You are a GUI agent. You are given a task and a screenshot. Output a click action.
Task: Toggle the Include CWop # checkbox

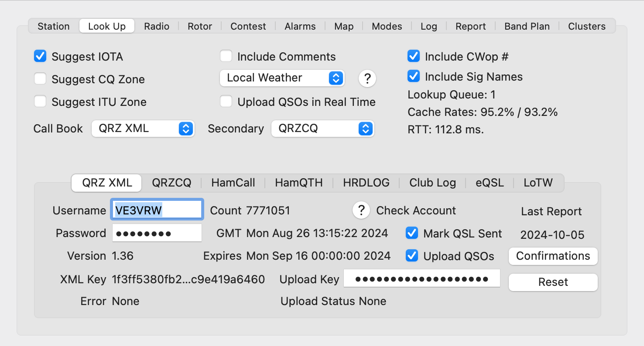tap(413, 56)
